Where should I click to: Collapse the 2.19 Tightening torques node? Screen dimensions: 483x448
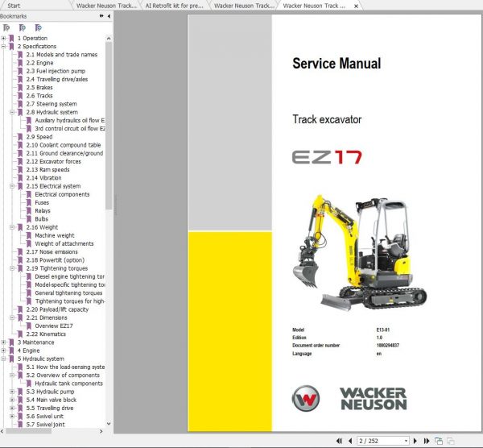click(12, 268)
